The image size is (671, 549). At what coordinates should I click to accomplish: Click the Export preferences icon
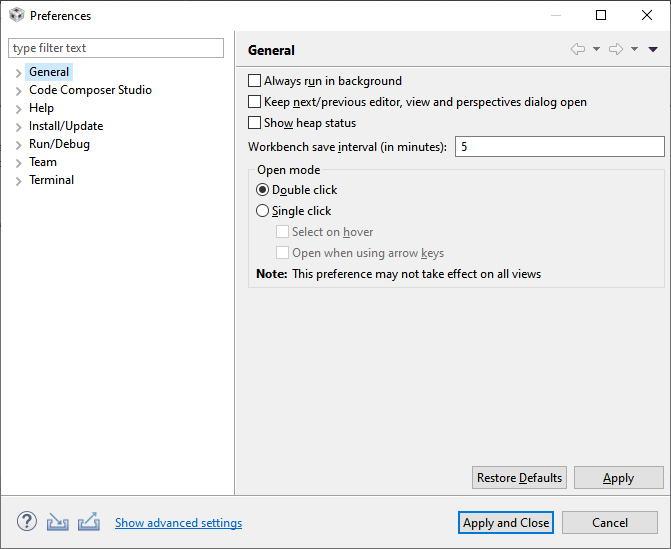[88, 522]
